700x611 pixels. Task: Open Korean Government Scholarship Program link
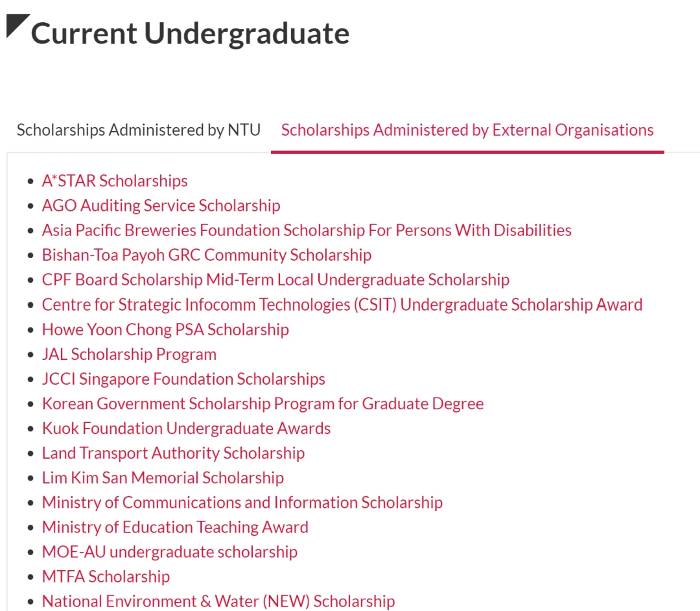(263, 403)
